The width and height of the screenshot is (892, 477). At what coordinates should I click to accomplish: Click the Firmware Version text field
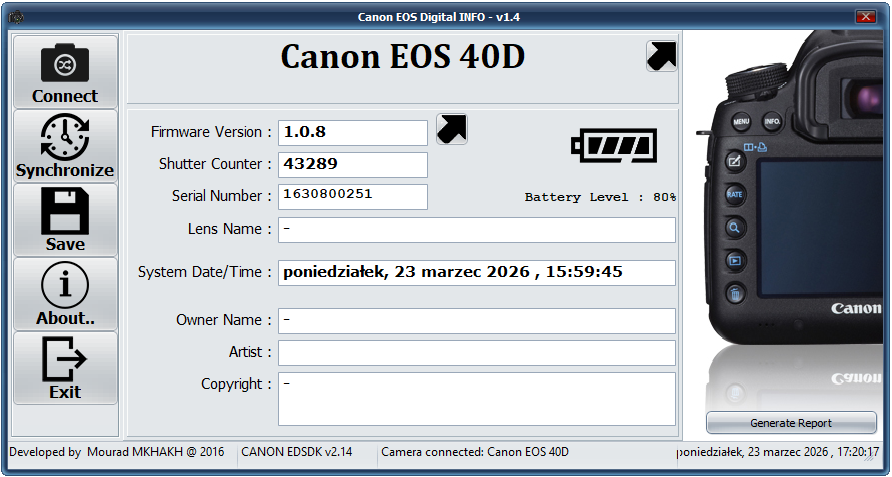[x=352, y=132]
